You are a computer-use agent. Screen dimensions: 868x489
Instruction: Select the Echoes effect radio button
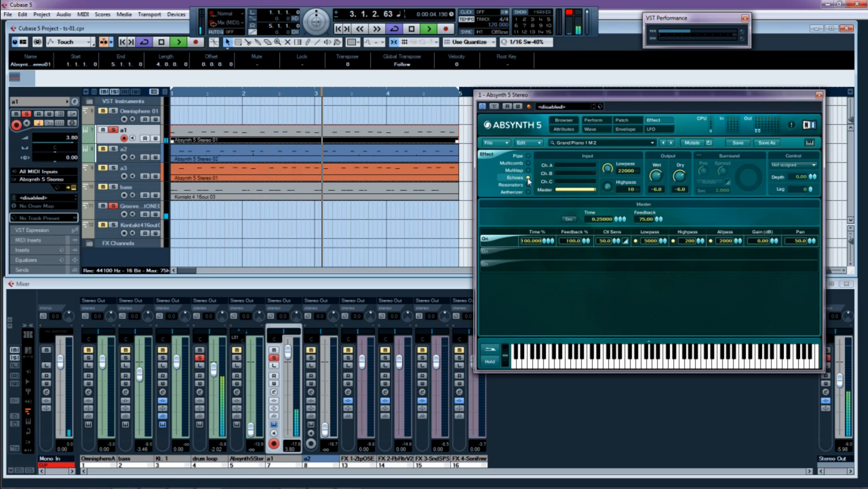tap(528, 177)
